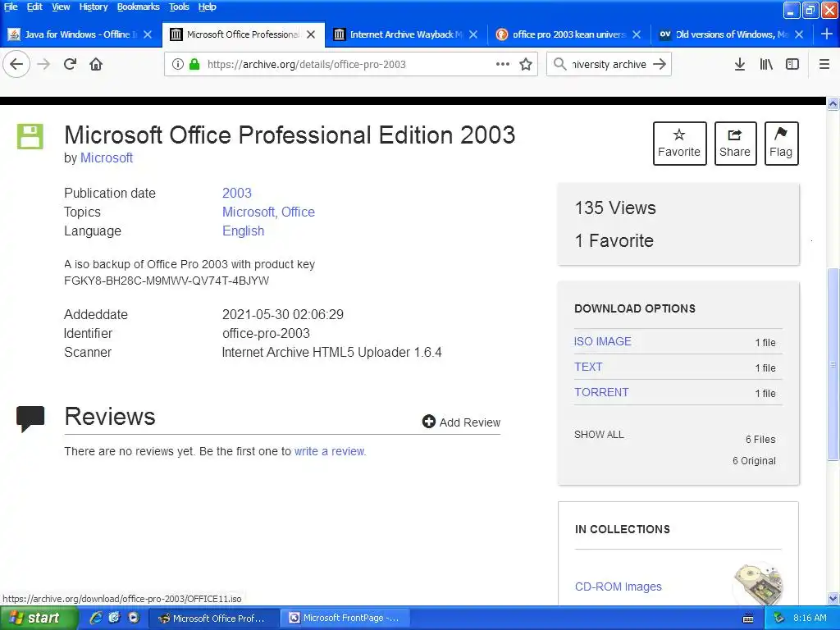Switch to Microsoft FrontPage taskbar window
The width and height of the screenshot is (840, 630).
tap(346, 619)
